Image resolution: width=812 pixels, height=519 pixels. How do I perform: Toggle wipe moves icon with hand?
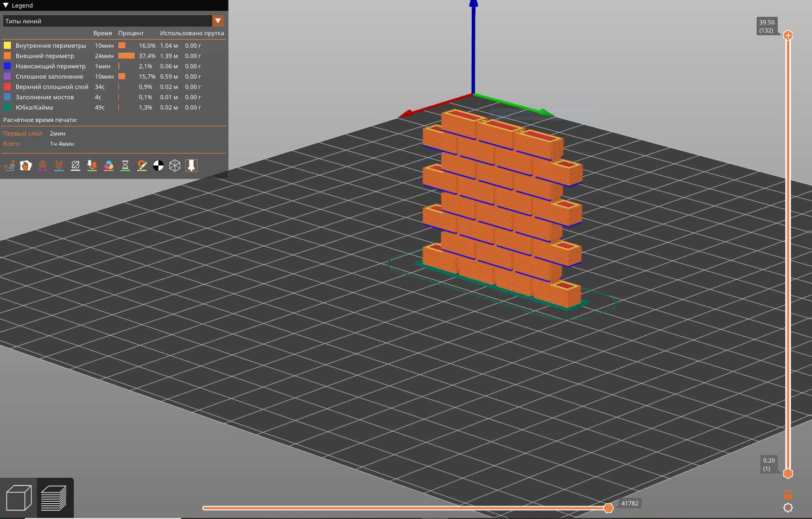pyautogui.click(x=26, y=165)
